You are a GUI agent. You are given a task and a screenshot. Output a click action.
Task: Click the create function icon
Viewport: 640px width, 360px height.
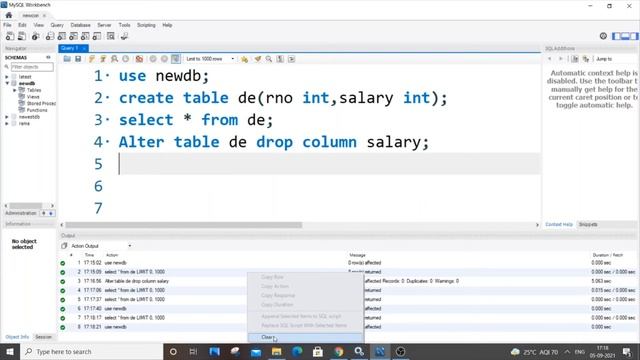pos(97,36)
